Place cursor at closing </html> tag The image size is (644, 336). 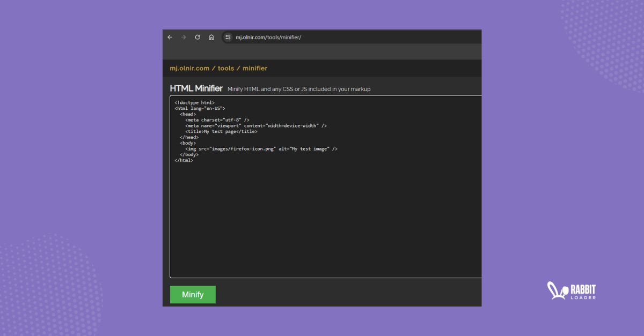click(184, 160)
